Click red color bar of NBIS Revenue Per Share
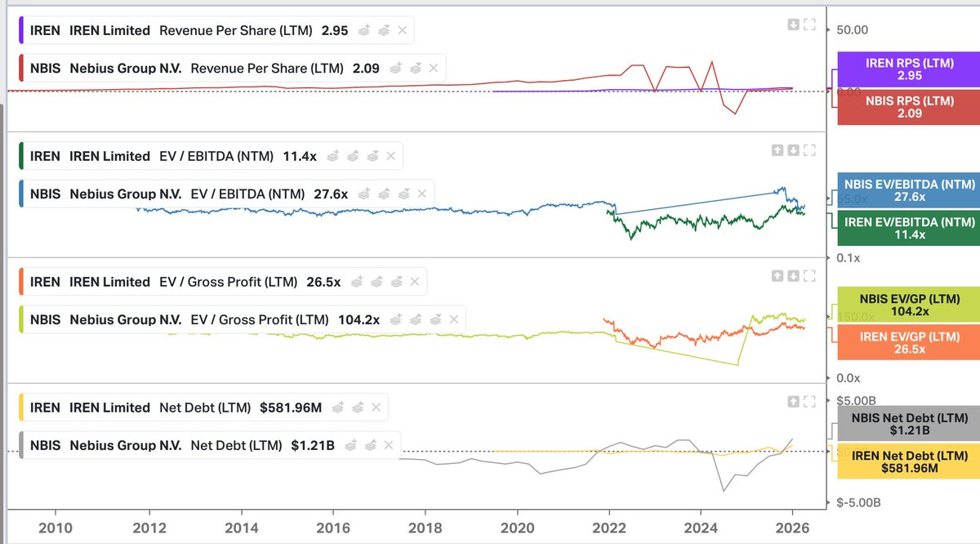This screenshot has width=980, height=544. pyautogui.click(x=20, y=69)
